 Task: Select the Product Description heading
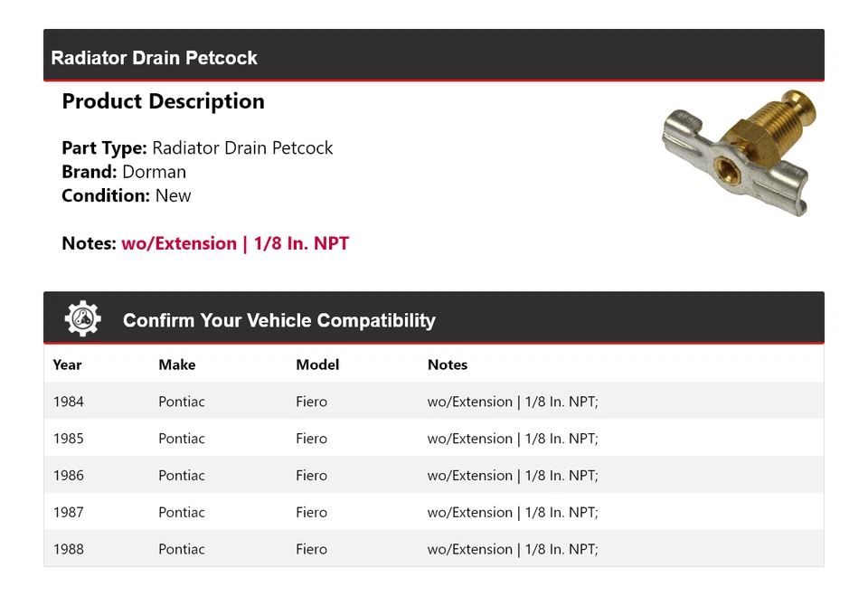point(163,101)
